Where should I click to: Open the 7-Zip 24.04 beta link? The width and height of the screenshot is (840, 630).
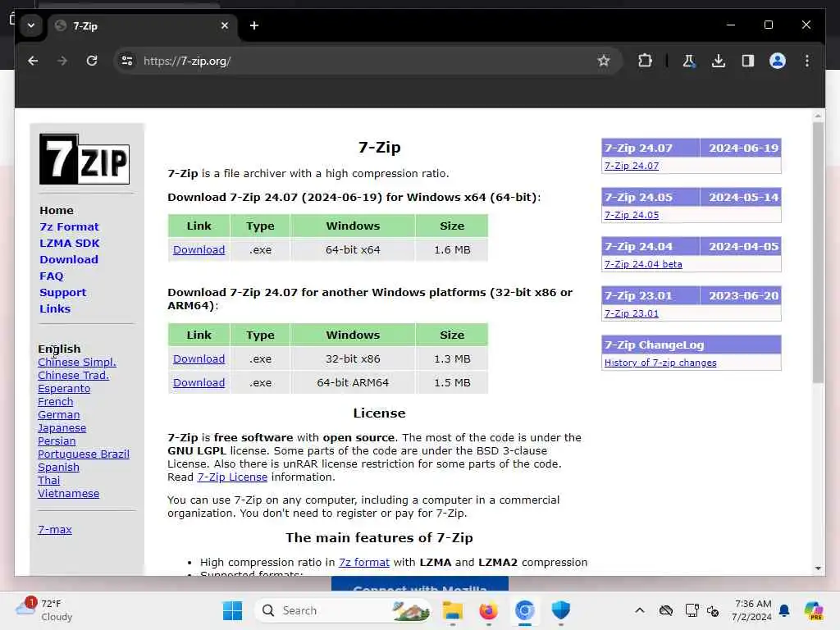643,265
